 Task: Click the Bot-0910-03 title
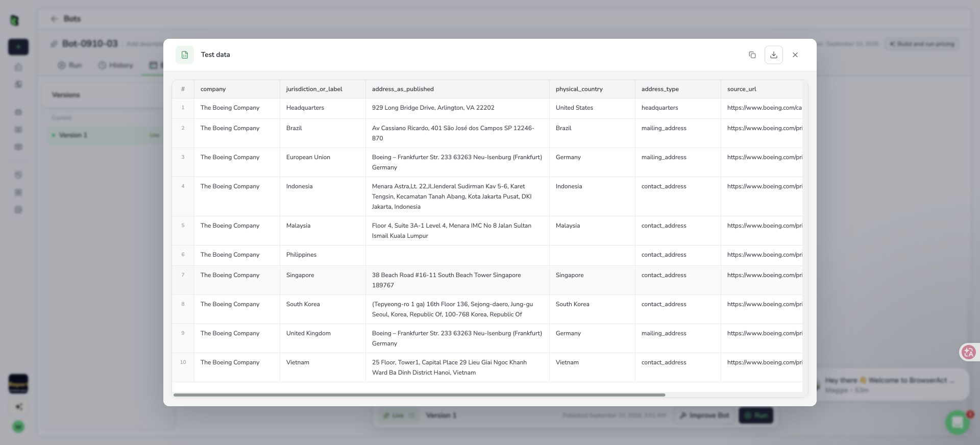pyautogui.click(x=90, y=44)
